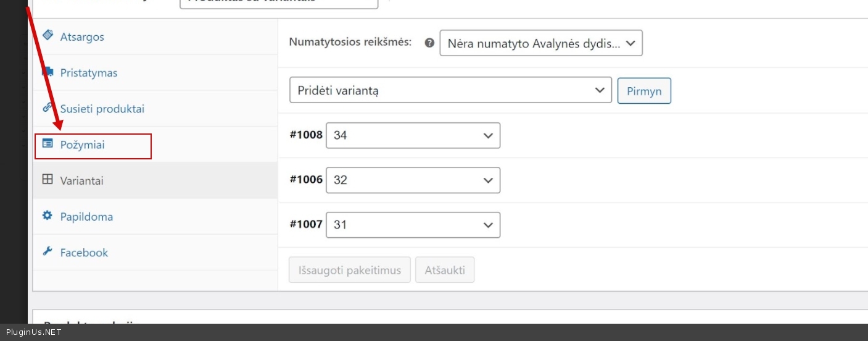This screenshot has width=868, height=341.
Task: Click the Susieti produktai link icon
Action: point(48,107)
